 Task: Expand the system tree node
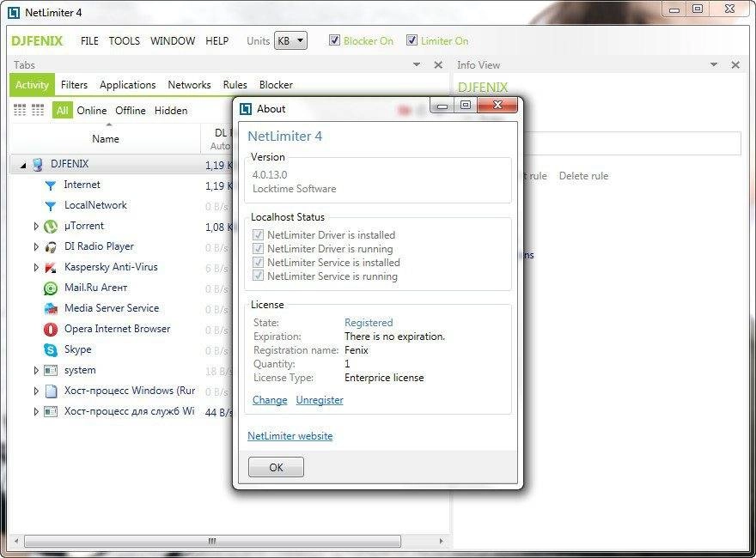click(x=36, y=371)
